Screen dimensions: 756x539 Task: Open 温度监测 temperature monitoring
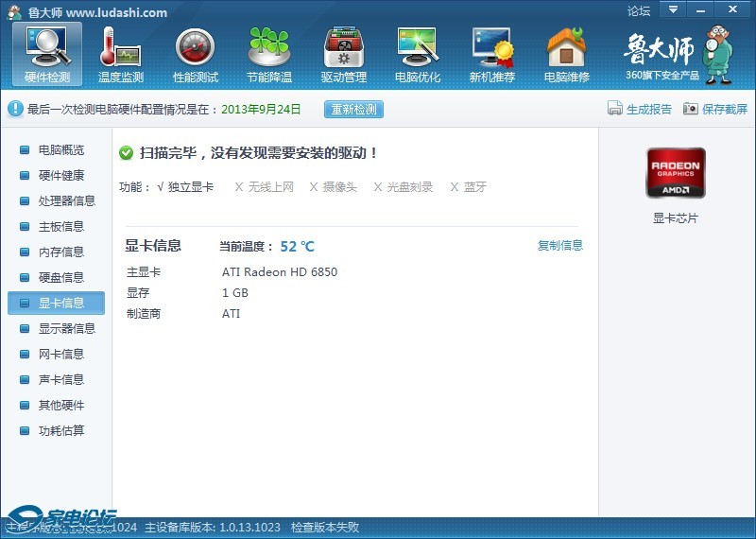[x=121, y=54]
